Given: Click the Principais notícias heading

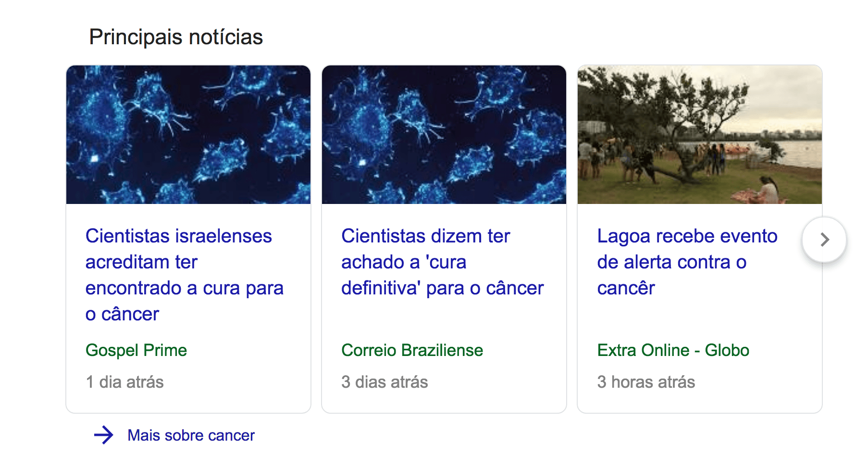Looking at the screenshot, I should point(176,37).
